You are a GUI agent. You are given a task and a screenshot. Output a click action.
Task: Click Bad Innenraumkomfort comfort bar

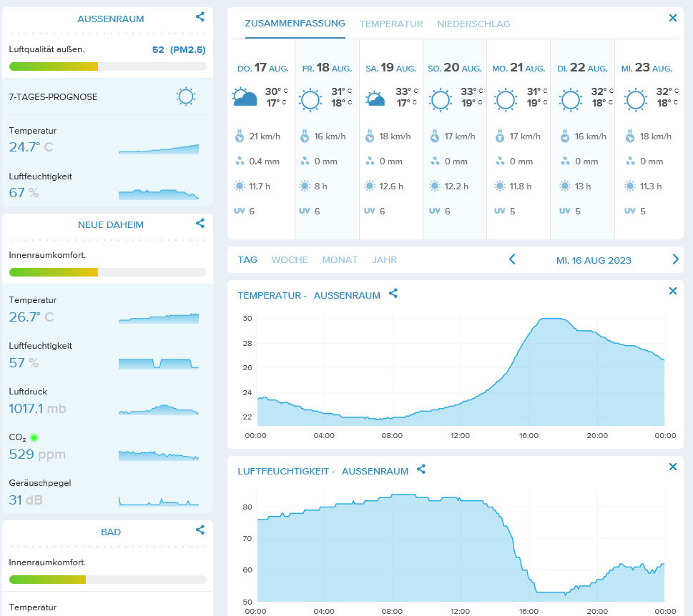click(108, 580)
